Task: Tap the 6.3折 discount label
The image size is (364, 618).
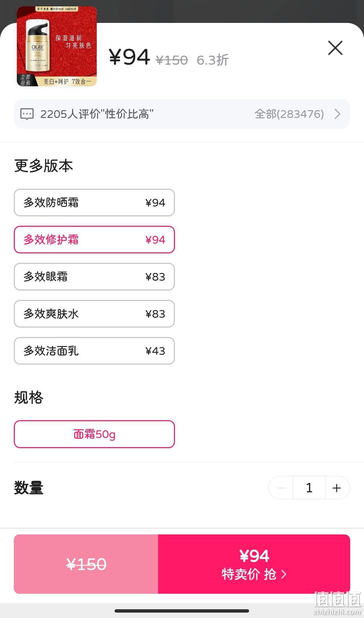Action: point(213,60)
